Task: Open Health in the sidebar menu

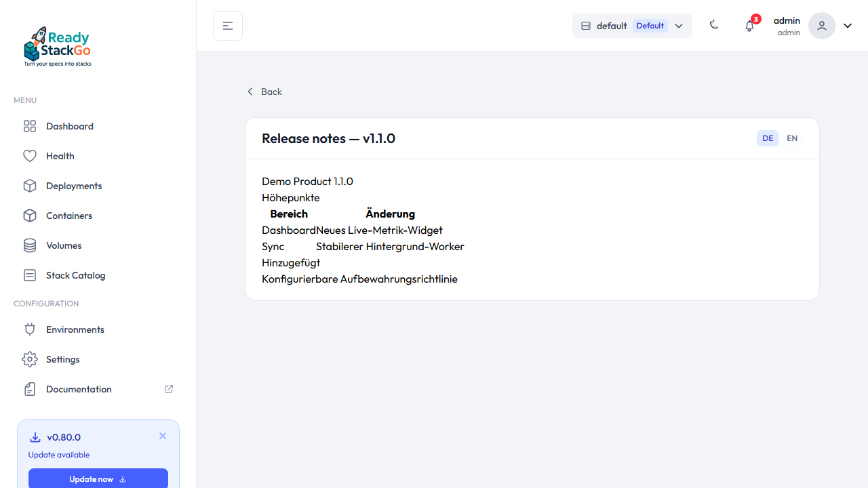Action: click(98, 156)
